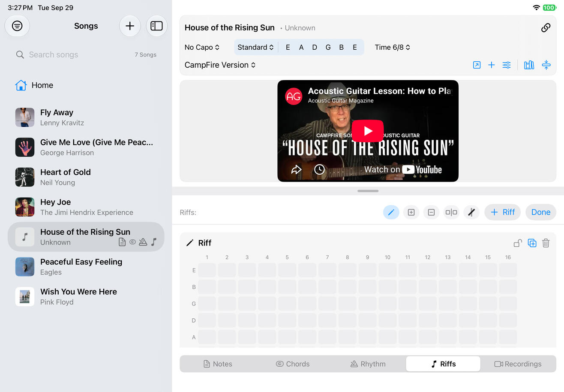Collapse the header with the compress arrows icon

(546, 65)
